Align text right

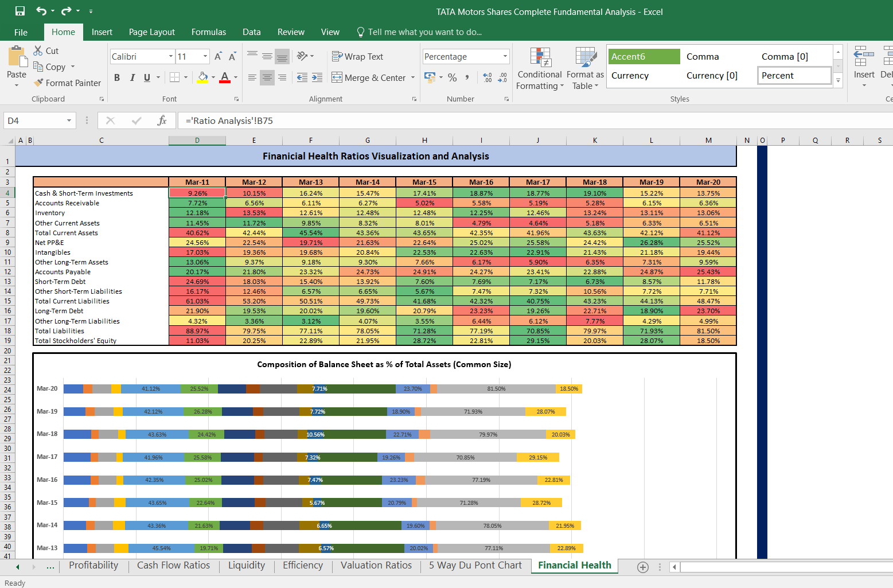[282, 77]
